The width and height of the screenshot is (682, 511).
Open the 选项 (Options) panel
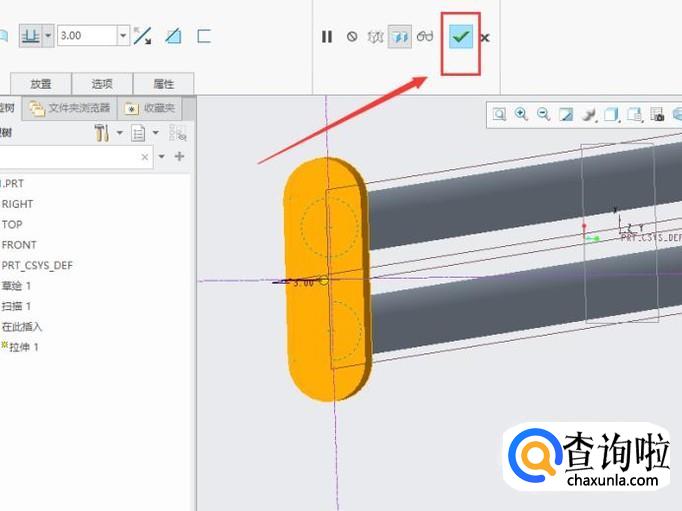(x=102, y=84)
